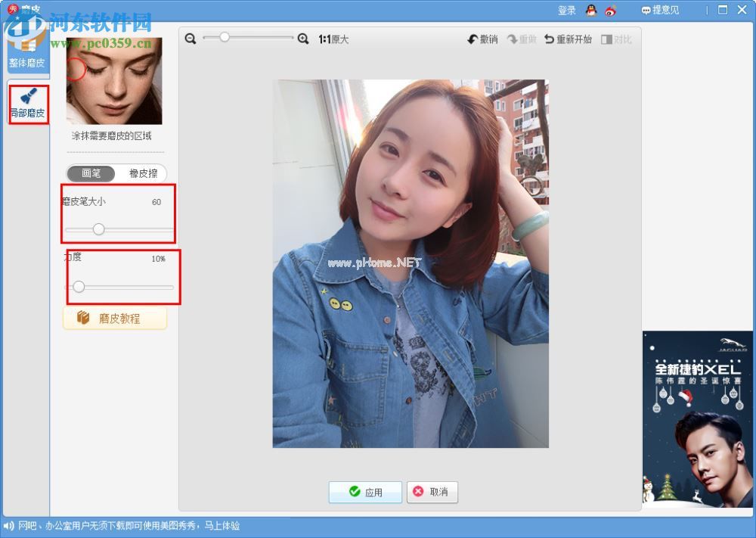Click 重新开始 to restart editing
Viewport: 756px width, 538px height.
(x=568, y=39)
